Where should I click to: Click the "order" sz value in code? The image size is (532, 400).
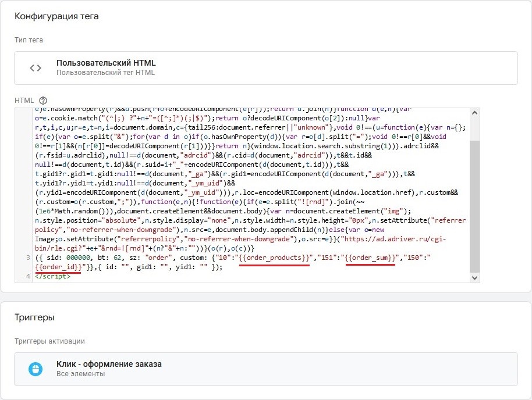(158, 258)
